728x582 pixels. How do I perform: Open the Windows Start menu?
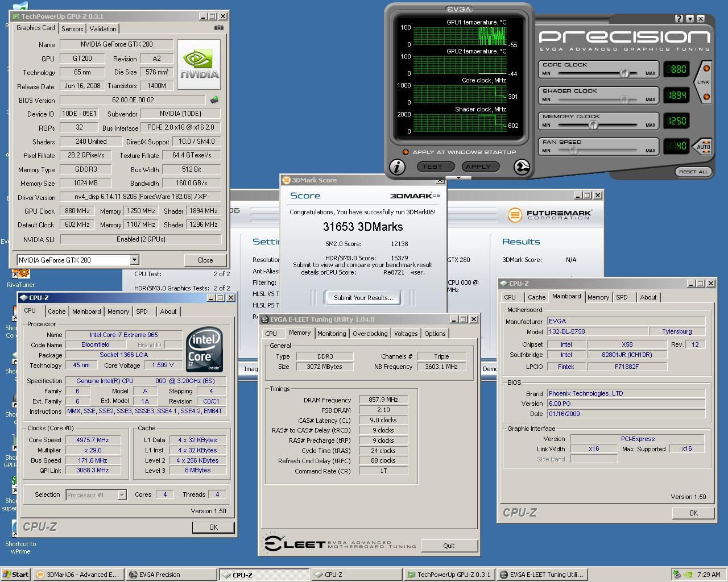click(x=16, y=575)
